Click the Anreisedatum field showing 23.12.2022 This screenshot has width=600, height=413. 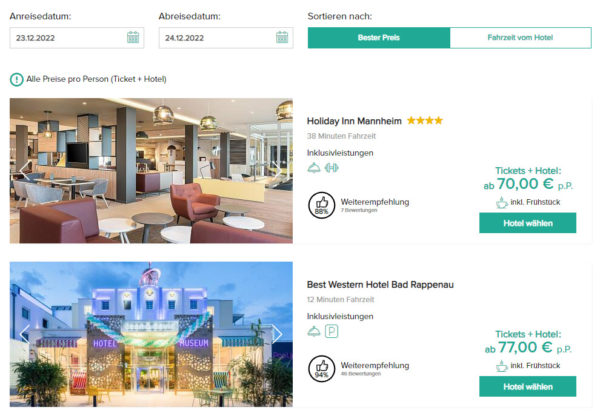[x=77, y=38]
